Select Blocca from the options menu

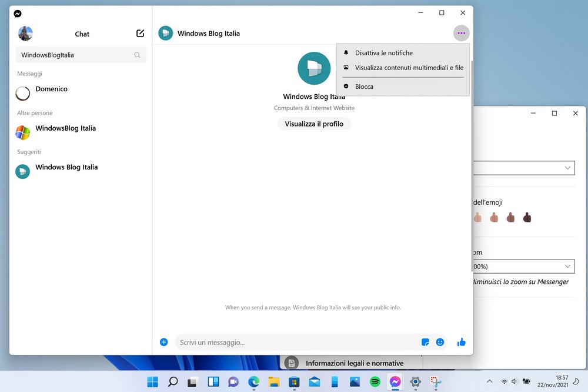coord(364,87)
